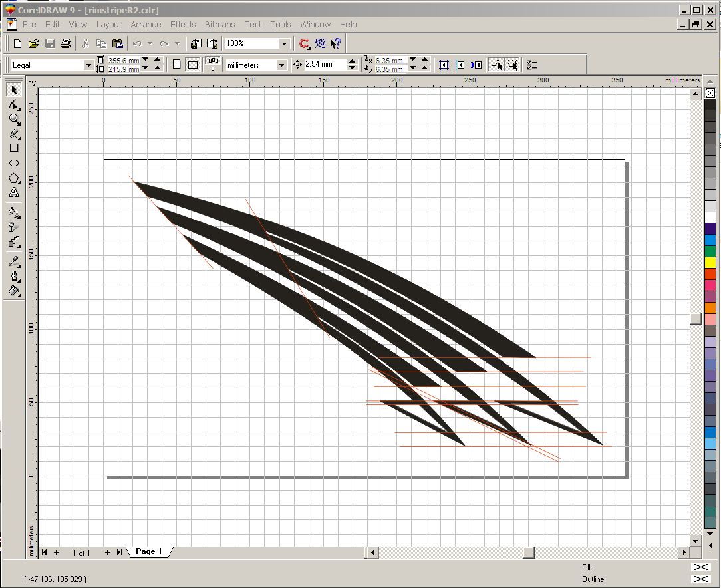
Task: Open the Legal paper size dropdown
Action: (x=88, y=65)
